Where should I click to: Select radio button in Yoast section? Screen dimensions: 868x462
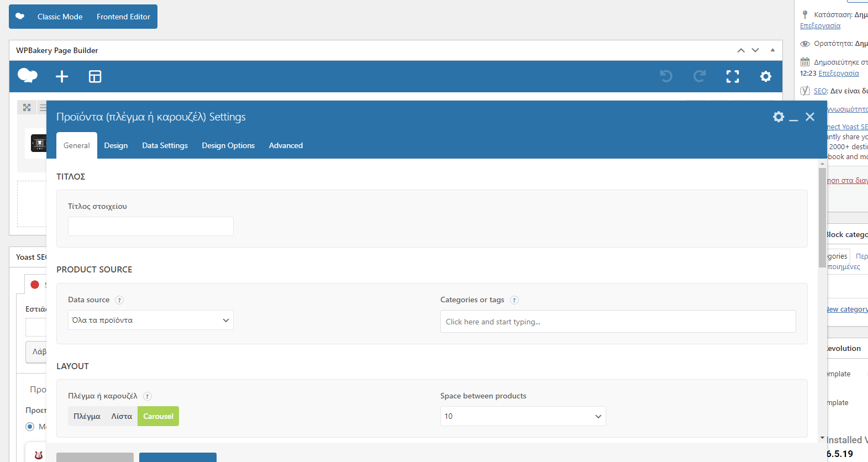tap(30, 427)
